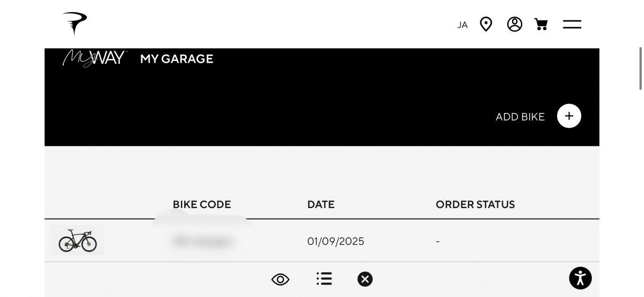Viewport: 644px width, 297px height.
Task: Open the hamburger menu
Action: pos(572,24)
